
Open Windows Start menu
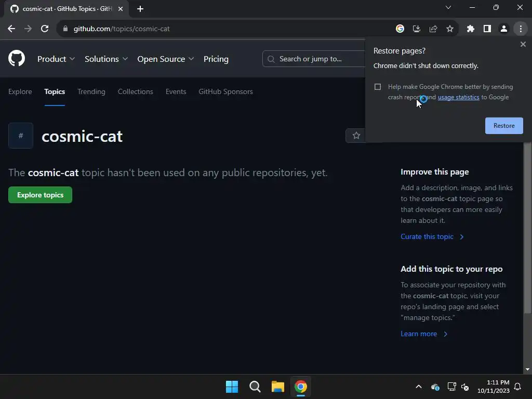click(232, 387)
